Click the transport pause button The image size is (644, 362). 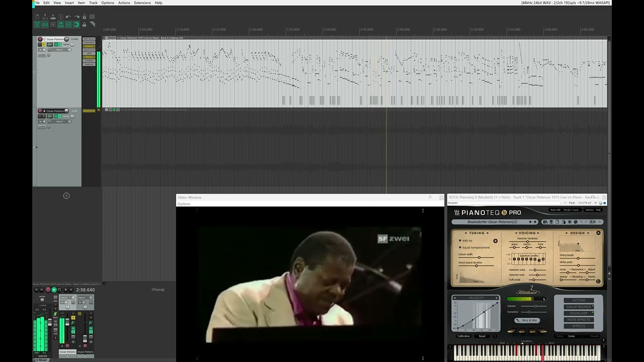click(x=71, y=290)
